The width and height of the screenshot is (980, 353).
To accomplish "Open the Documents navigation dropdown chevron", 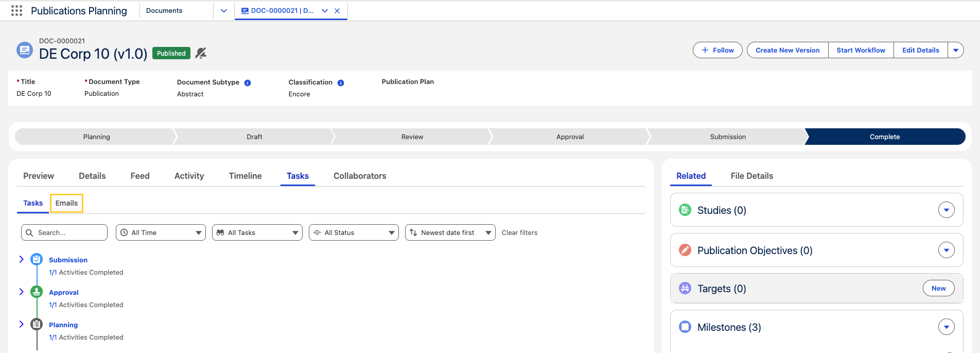I will [x=224, y=10].
